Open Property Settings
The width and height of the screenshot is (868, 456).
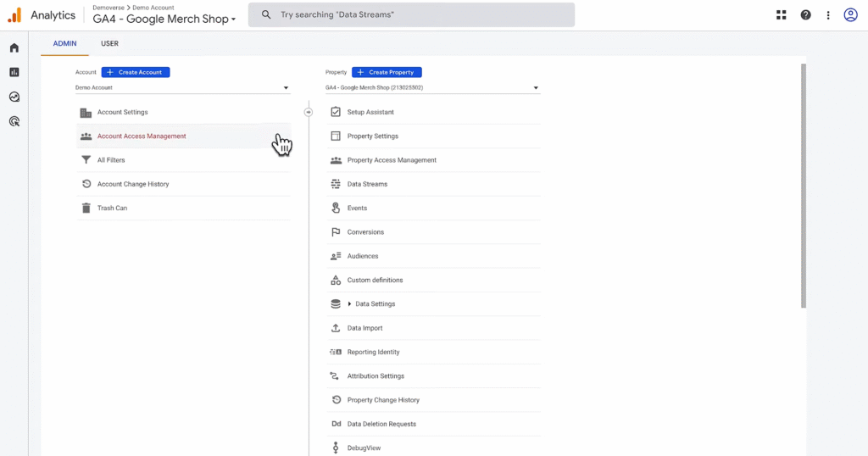[x=433, y=136]
